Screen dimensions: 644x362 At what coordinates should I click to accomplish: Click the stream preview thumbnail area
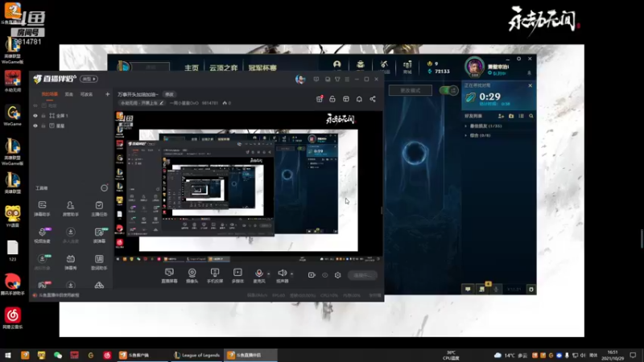pyautogui.click(x=248, y=187)
